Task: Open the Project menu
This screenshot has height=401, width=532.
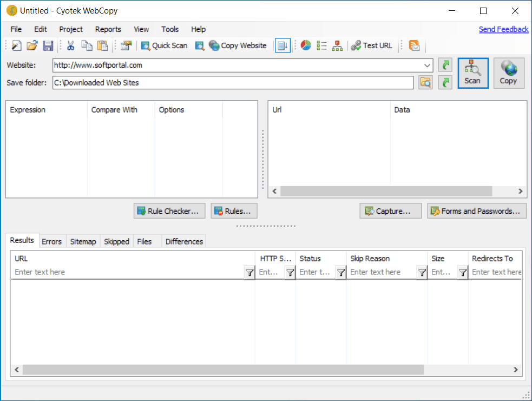Action: (x=71, y=29)
